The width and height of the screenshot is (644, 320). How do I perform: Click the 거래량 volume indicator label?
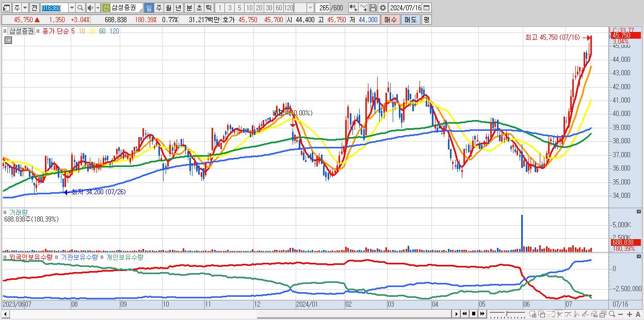[x=19, y=212]
